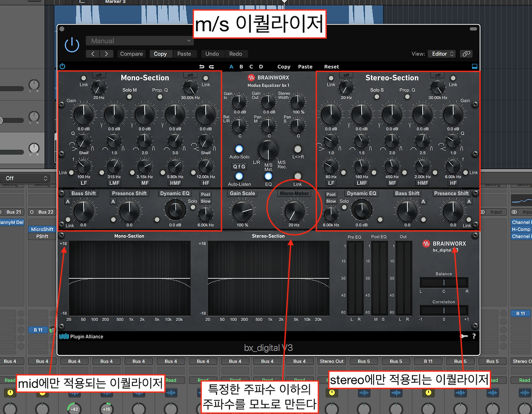Viewport: 532px width, 414px height.
Task: Toggle the Auto-Listen light
Action: [239, 176]
